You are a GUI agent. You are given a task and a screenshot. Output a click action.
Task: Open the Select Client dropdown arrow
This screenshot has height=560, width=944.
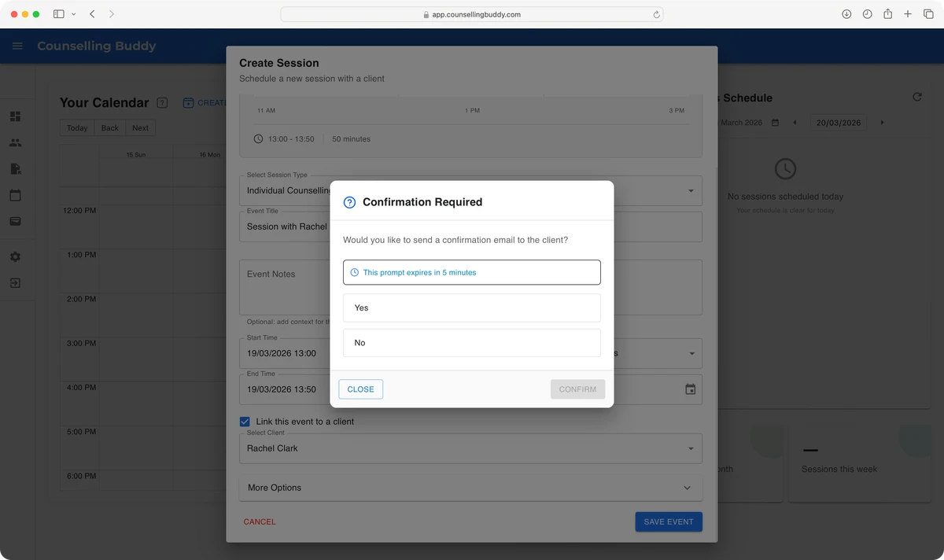(691, 448)
